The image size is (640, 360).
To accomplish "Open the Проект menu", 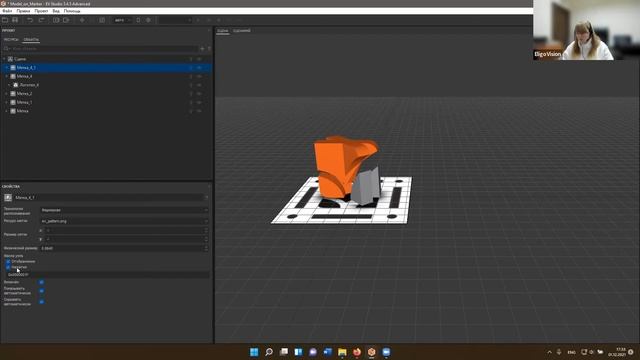I will pyautogui.click(x=41, y=11).
